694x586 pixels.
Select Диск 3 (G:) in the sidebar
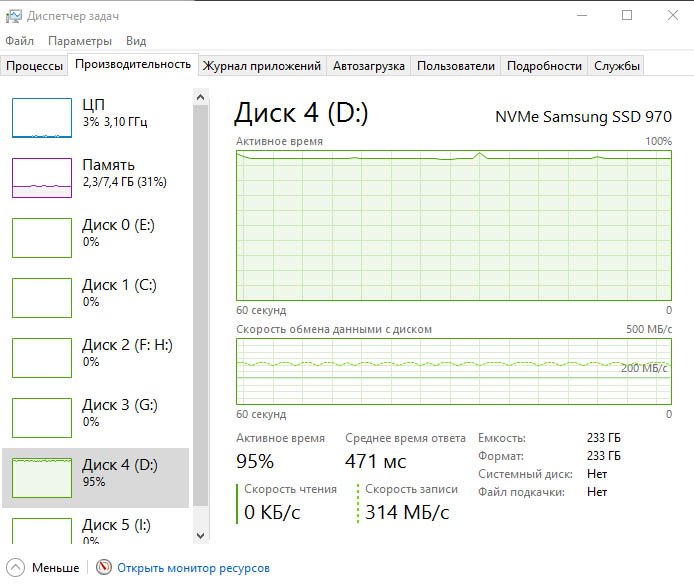pos(95,418)
